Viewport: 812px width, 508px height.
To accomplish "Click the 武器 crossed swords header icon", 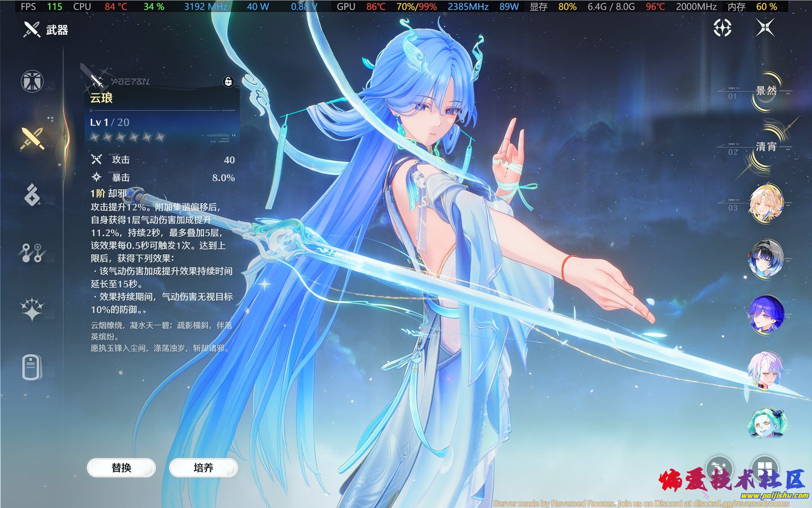I will pos(31,29).
